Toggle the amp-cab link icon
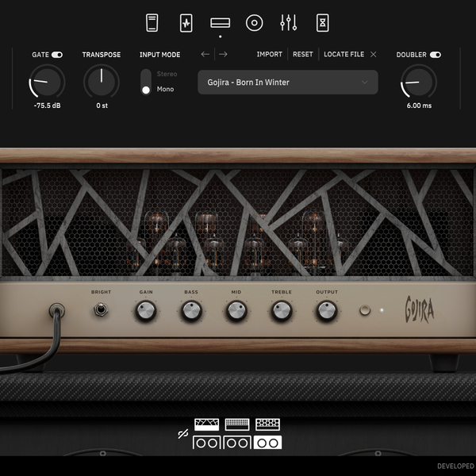The height and width of the screenshot is (476, 476). pyautogui.click(x=183, y=434)
